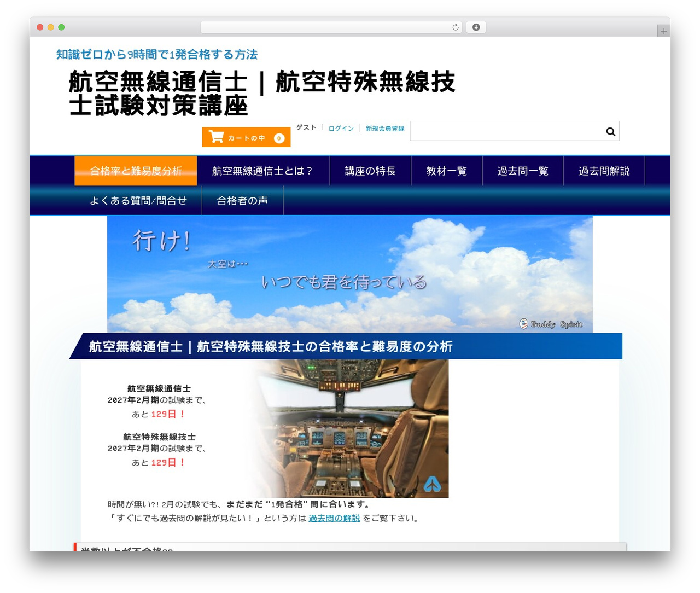Viewport: 700px width, 593px height.
Task: Open the 新規会員登録 link
Action: (x=385, y=129)
